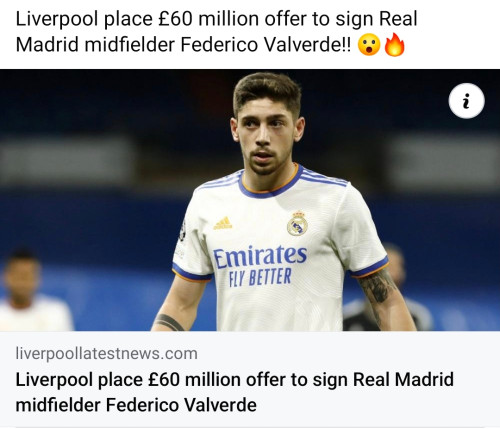
Task: Click the yellow Adidas logo on the jersey
Action: 223,223
